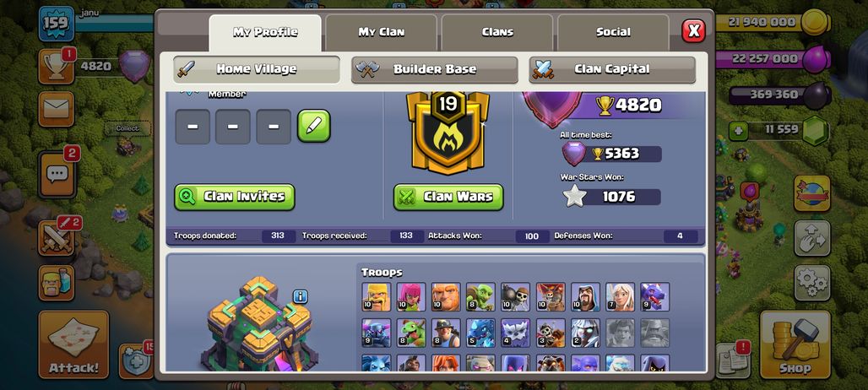Open the mail inbox icon
This screenshot has height=390, width=868.
pyautogui.click(x=56, y=109)
